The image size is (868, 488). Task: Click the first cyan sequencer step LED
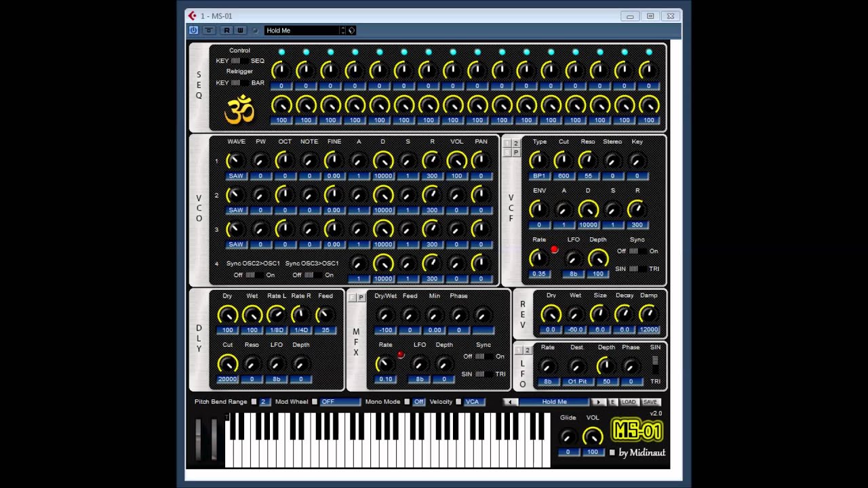pyautogui.click(x=281, y=52)
